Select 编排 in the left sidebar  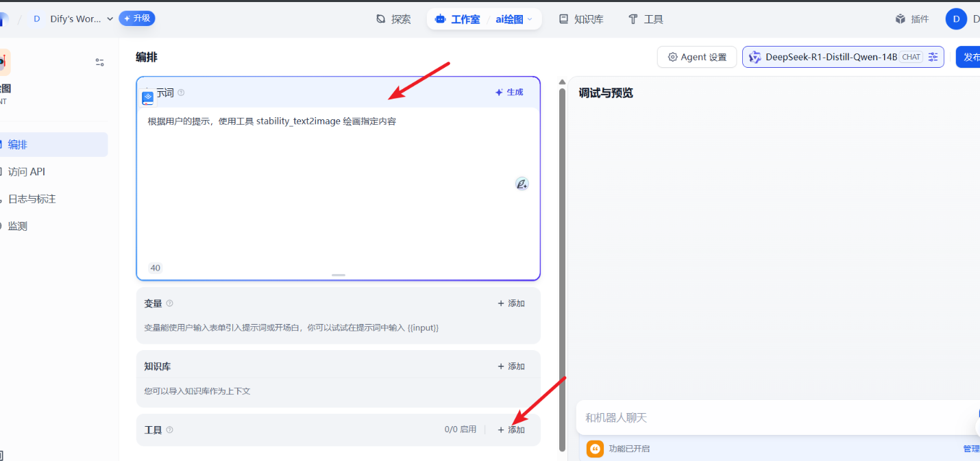point(53,145)
